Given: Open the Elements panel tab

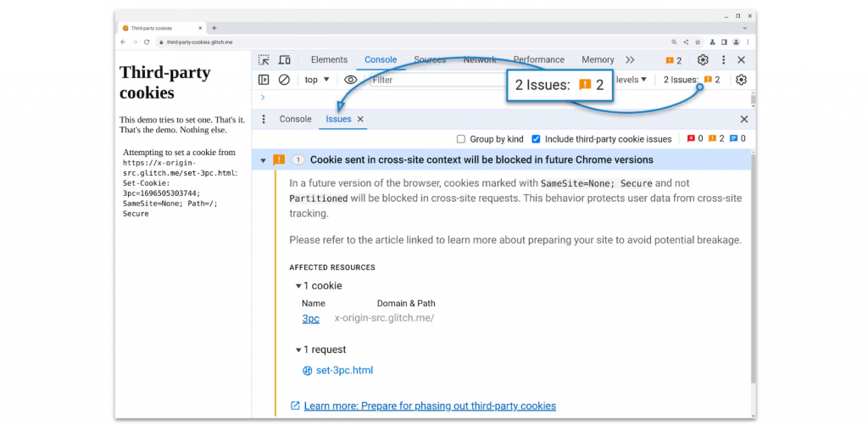Looking at the screenshot, I should pos(330,60).
